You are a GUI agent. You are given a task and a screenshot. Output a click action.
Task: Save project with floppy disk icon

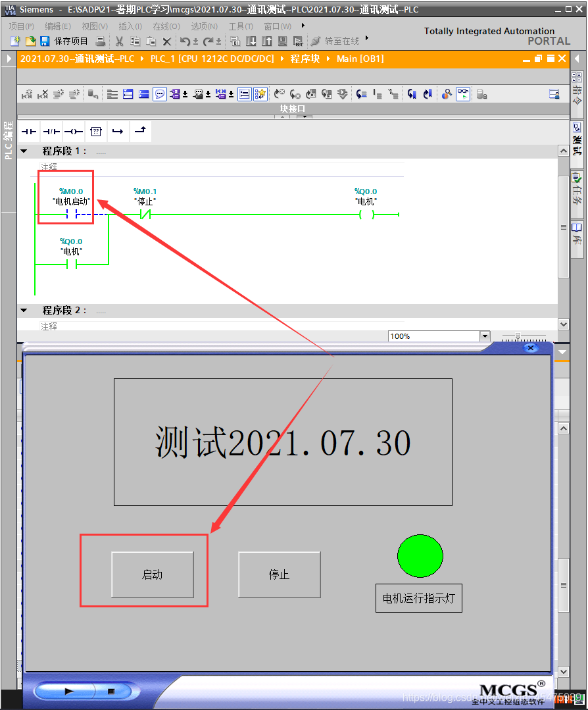[45, 41]
